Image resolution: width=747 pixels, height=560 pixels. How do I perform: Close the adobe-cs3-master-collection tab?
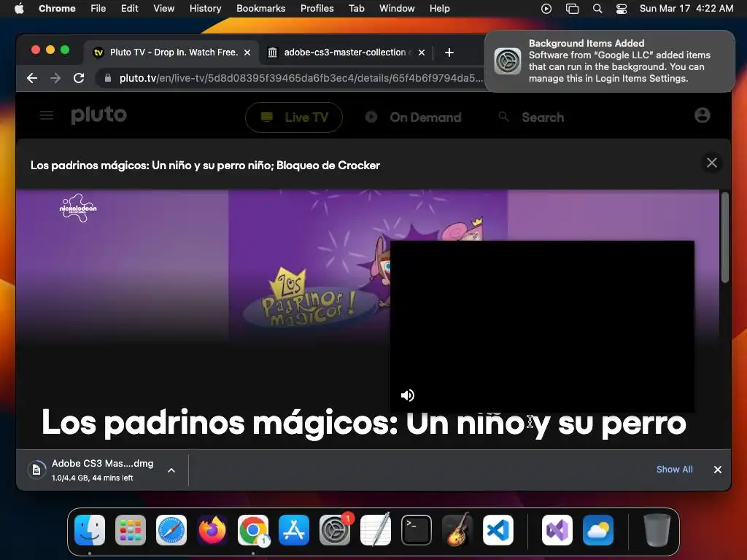[421, 52]
